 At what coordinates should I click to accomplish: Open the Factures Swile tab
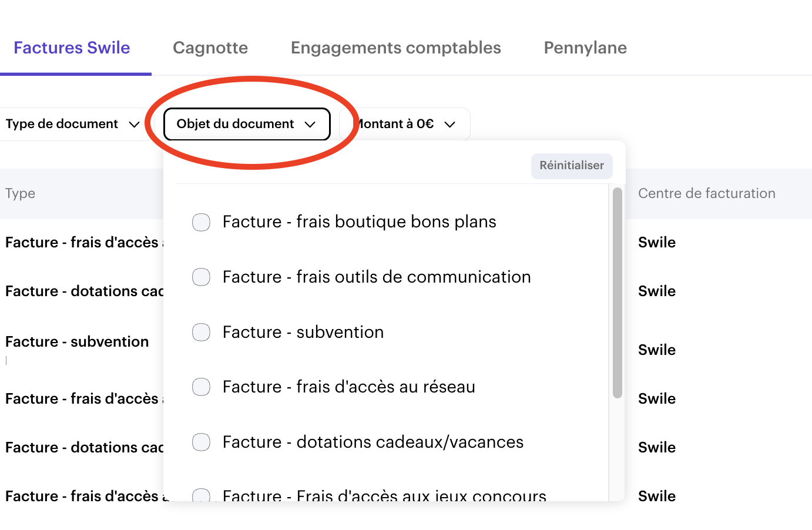72,48
